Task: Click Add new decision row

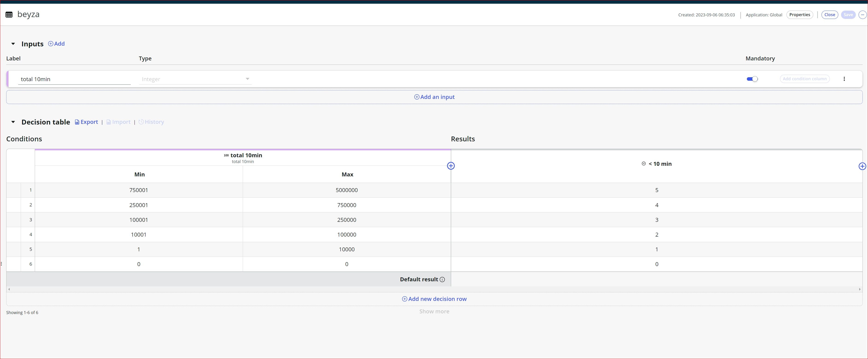Action: 434,299
